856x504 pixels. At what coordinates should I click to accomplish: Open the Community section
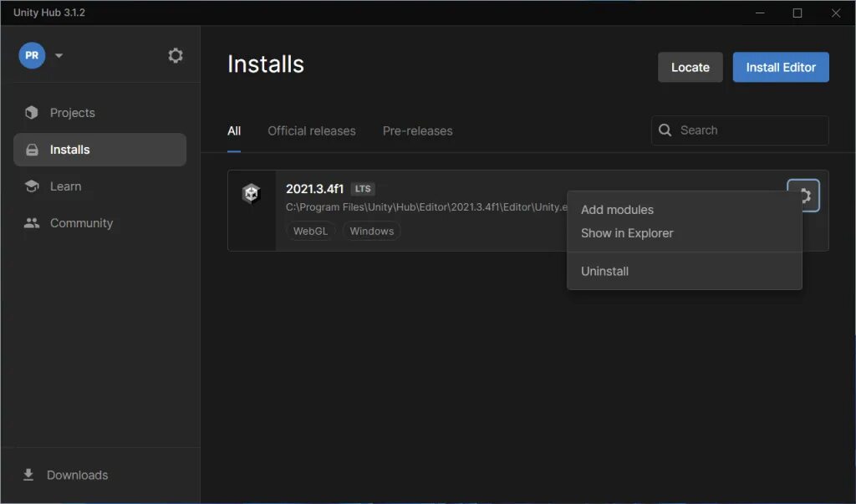100,223
